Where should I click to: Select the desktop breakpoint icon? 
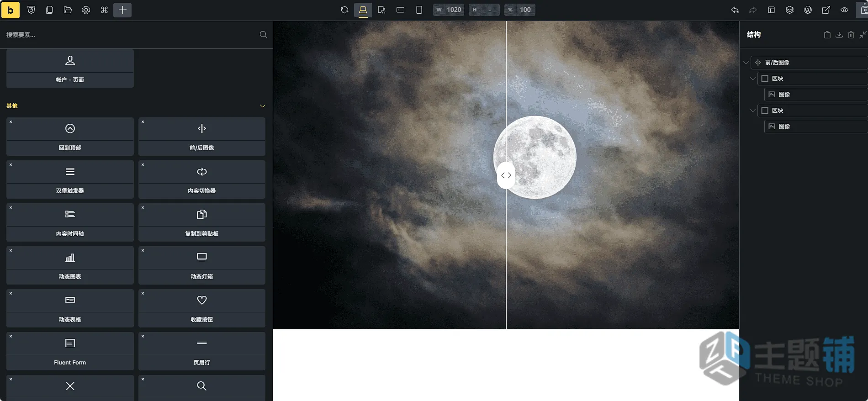363,10
